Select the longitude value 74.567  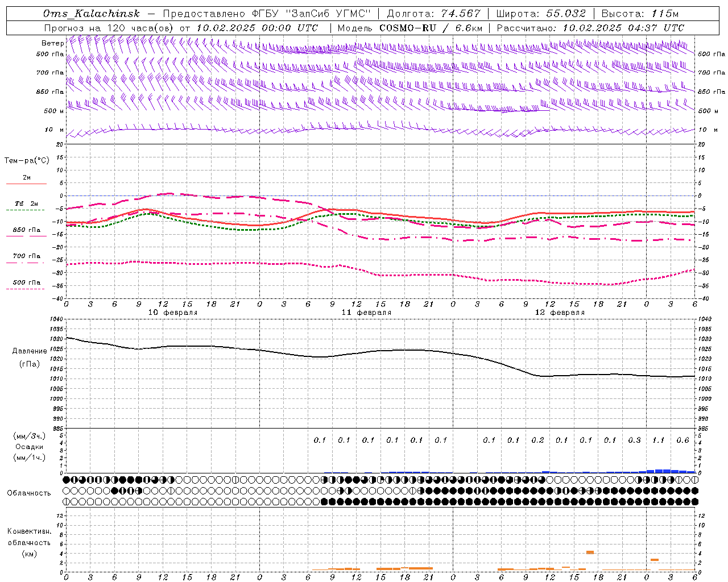pyautogui.click(x=461, y=14)
